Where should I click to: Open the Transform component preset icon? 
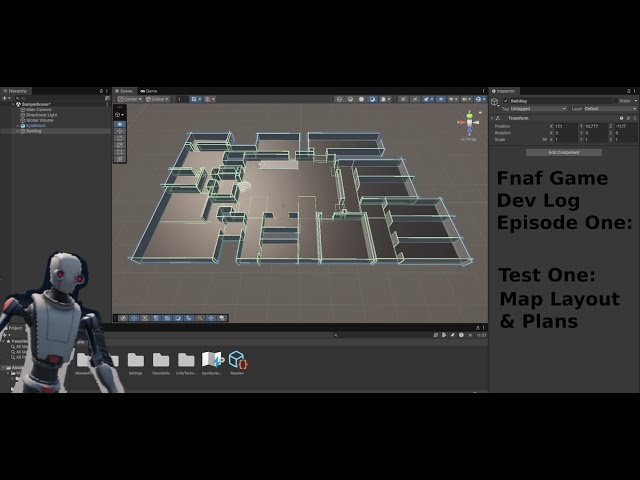628,118
